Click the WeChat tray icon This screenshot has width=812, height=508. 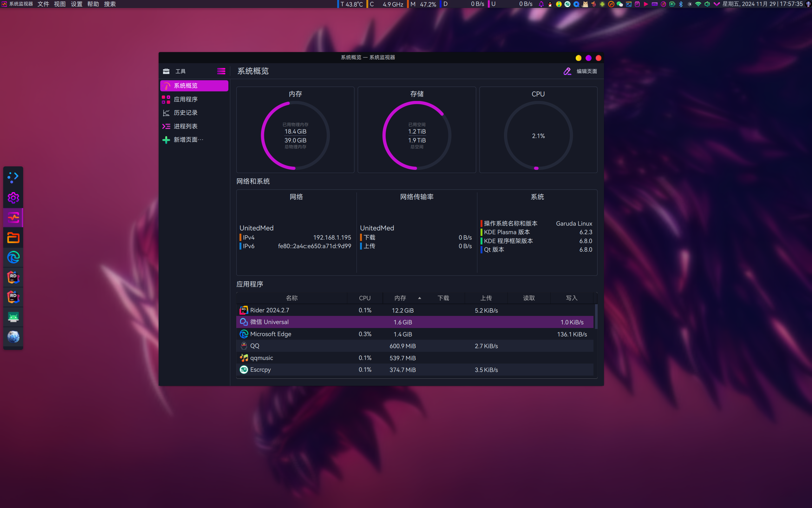(620, 4)
